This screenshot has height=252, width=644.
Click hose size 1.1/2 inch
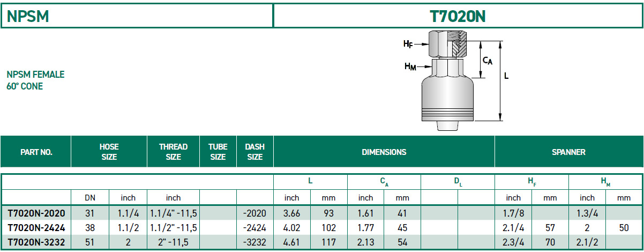128,227
